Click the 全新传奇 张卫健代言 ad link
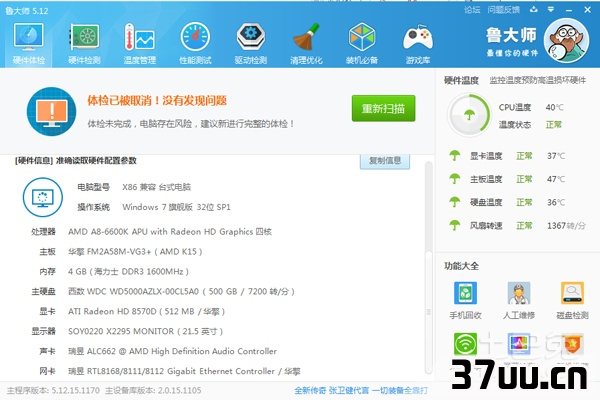The height and width of the screenshot is (400, 600). (x=361, y=390)
